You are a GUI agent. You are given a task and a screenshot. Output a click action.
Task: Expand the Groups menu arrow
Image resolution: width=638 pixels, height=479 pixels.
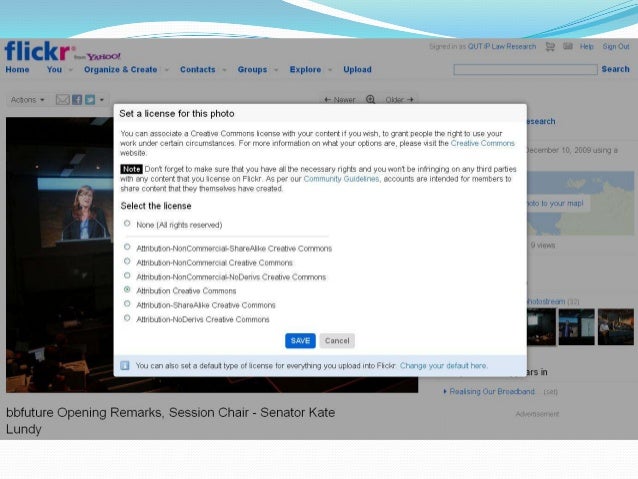pyautogui.click(x=276, y=70)
